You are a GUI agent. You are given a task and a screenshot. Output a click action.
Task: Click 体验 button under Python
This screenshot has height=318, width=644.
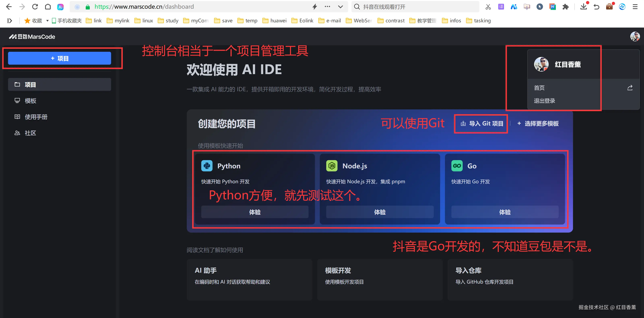[x=255, y=212]
